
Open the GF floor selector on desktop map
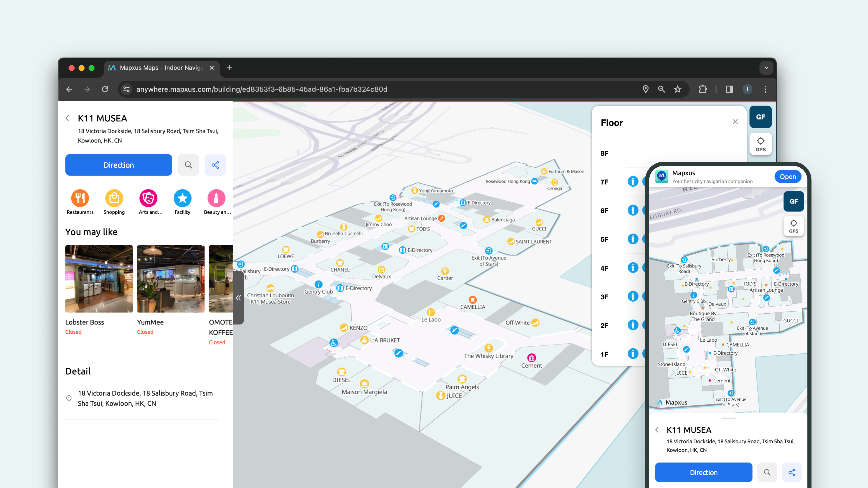[760, 117]
